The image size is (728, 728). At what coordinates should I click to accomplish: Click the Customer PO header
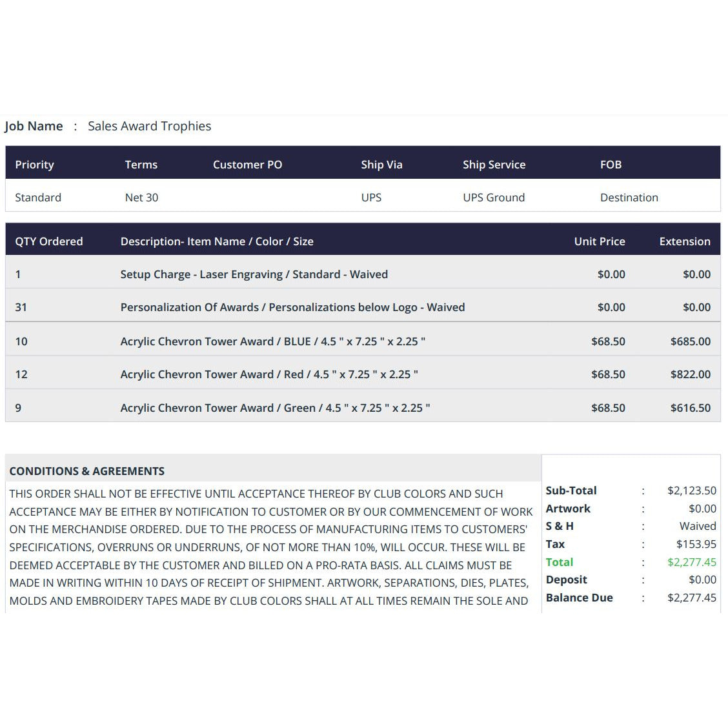247,165
